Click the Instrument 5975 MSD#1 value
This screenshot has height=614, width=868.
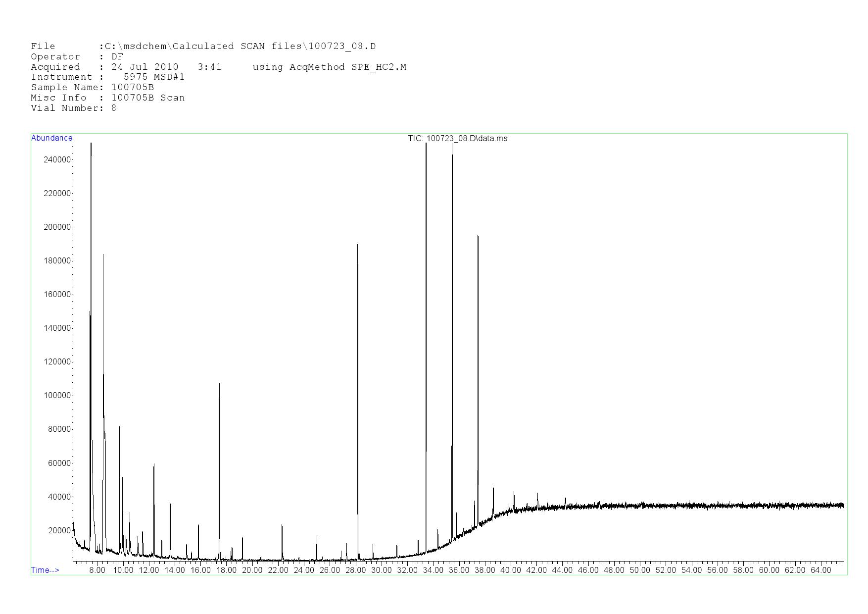click(154, 77)
